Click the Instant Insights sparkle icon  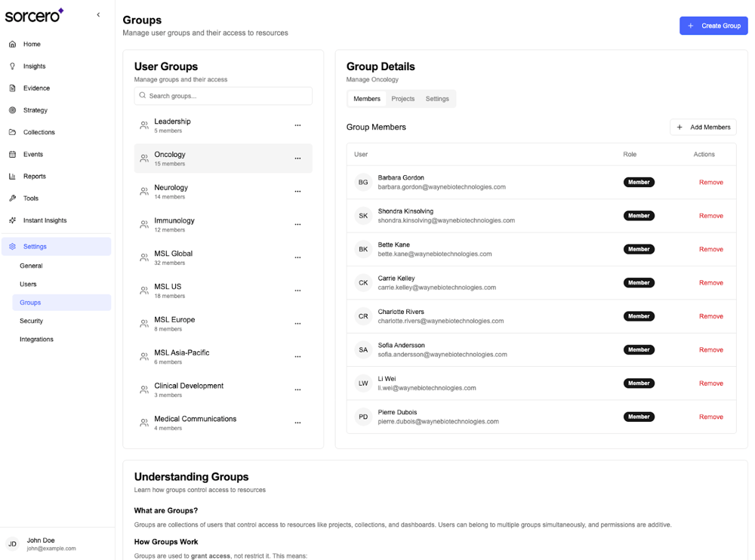[12, 220]
